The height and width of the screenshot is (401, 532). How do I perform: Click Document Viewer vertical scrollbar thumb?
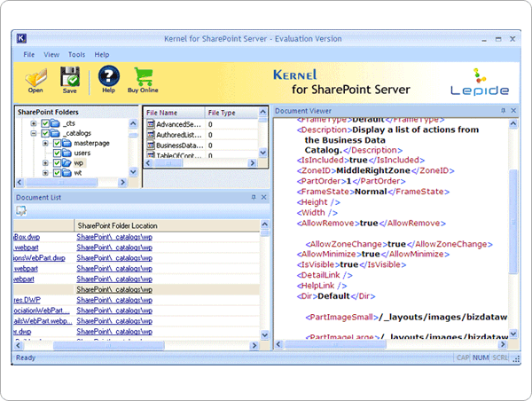[x=513, y=221]
